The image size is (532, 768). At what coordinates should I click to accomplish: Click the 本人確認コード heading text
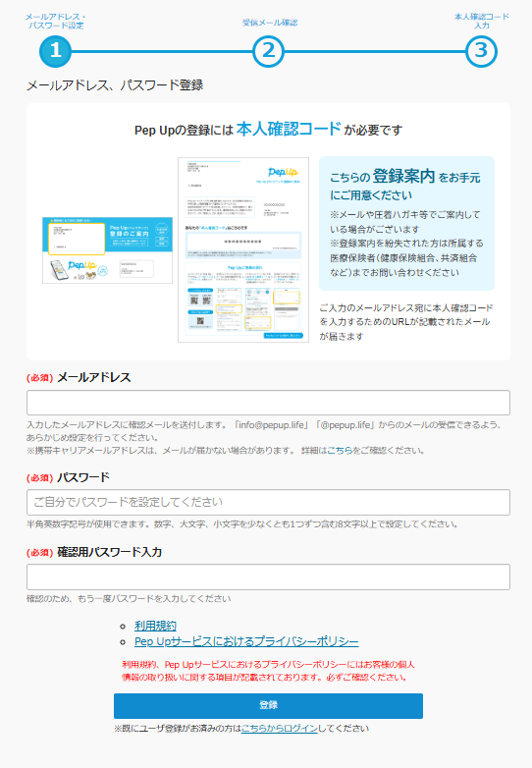(289, 129)
